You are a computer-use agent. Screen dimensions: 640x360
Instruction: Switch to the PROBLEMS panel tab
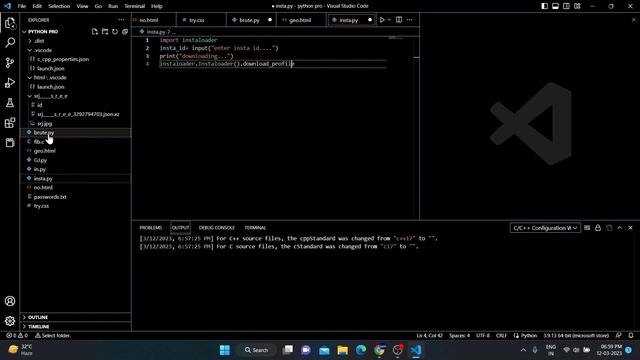click(151, 228)
